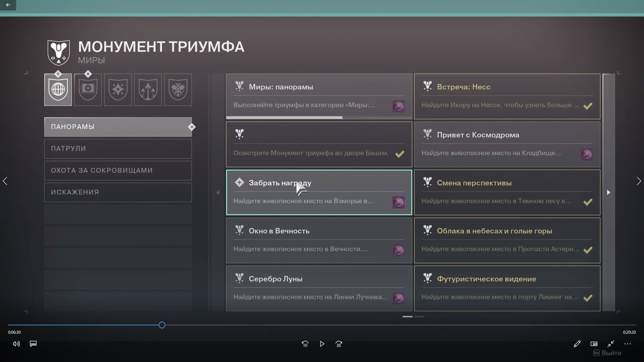This screenshot has height=362, width=644.
Task: Open captions and subtitles icon
Action: [33, 344]
